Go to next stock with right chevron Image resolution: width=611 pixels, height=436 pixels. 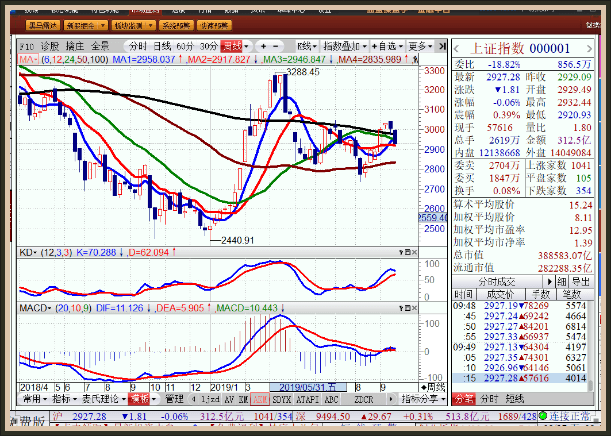click(589, 49)
